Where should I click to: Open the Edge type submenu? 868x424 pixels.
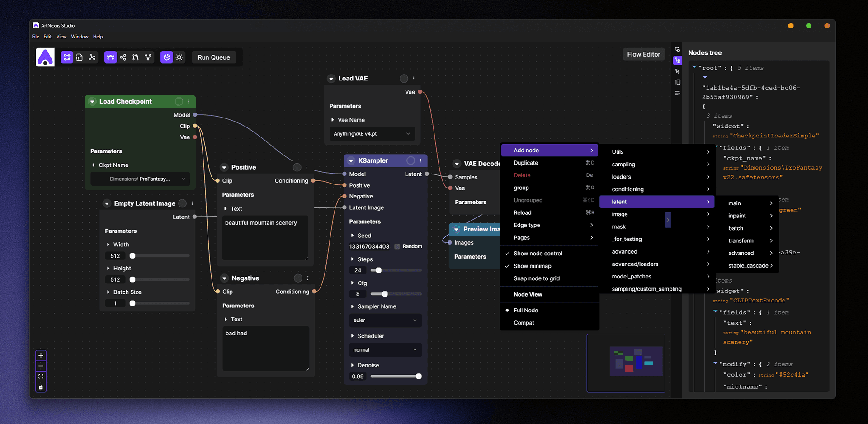[549, 225]
